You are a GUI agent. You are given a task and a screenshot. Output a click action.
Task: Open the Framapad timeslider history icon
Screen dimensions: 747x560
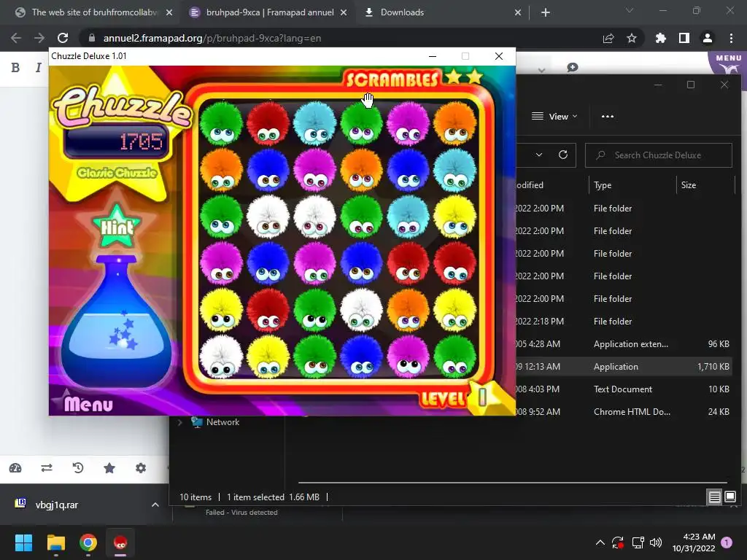point(77,468)
